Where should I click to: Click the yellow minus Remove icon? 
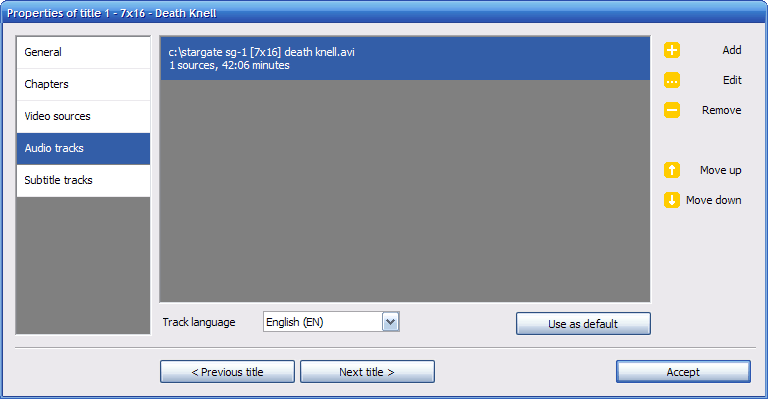point(672,110)
